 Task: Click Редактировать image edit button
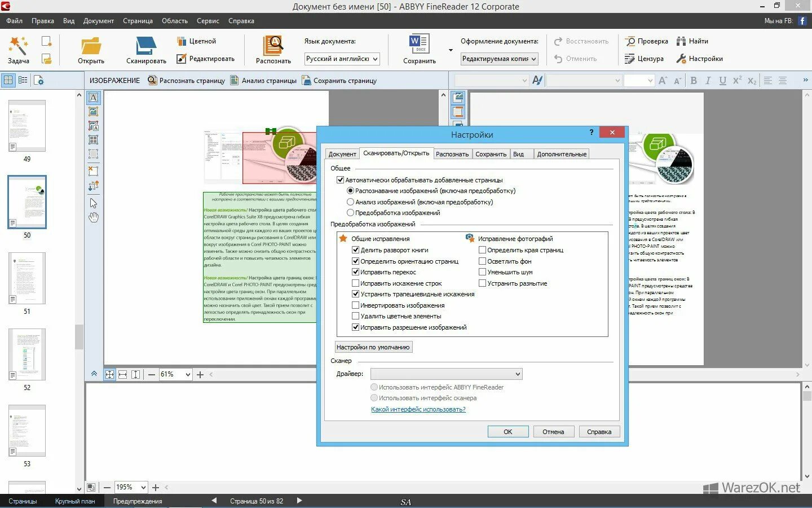pyautogui.click(x=205, y=59)
